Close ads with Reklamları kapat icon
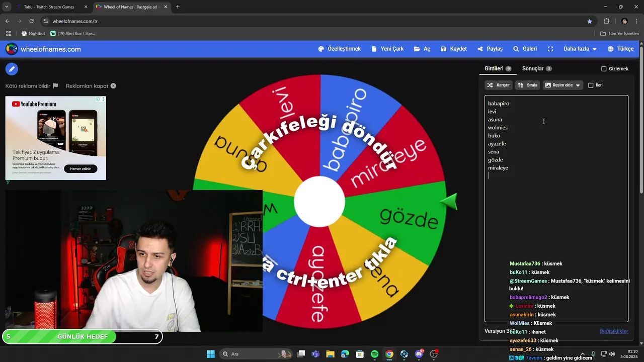 pos(113,86)
